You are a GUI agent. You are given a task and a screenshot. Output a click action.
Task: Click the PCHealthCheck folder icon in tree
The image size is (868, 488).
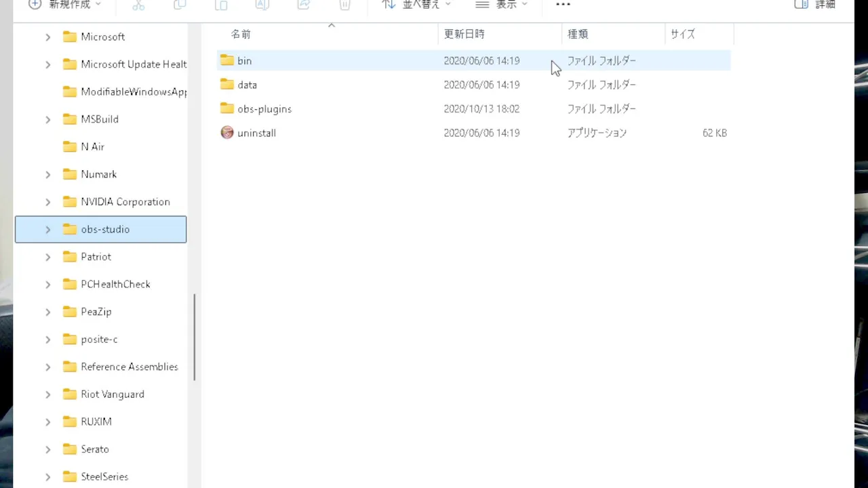coord(69,284)
